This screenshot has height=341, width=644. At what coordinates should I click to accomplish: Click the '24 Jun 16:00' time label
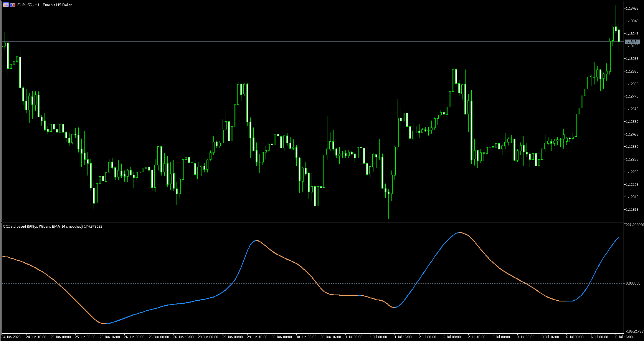(36, 337)
